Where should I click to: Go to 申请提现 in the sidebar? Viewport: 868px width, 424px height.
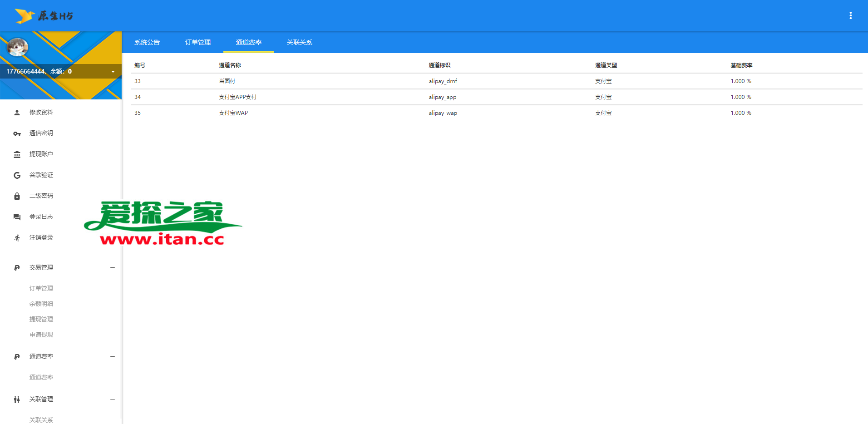(x=41, y=335)
